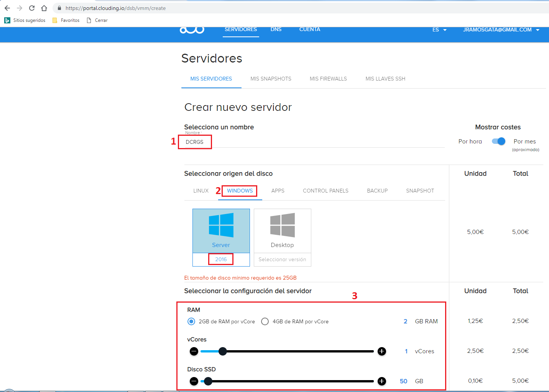Decrease Disco SSD with the minus icon
Viewport: 549px width, 392px height.
click(194, 381)
